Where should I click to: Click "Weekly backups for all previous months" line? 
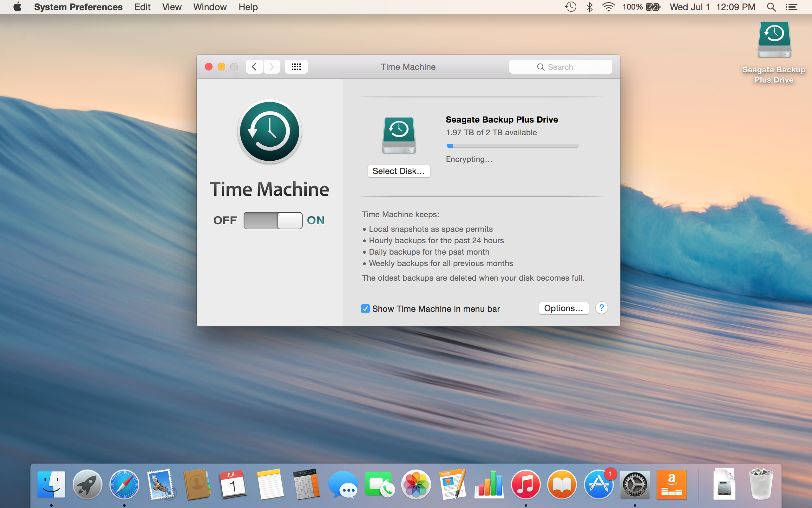pos(441,264)
